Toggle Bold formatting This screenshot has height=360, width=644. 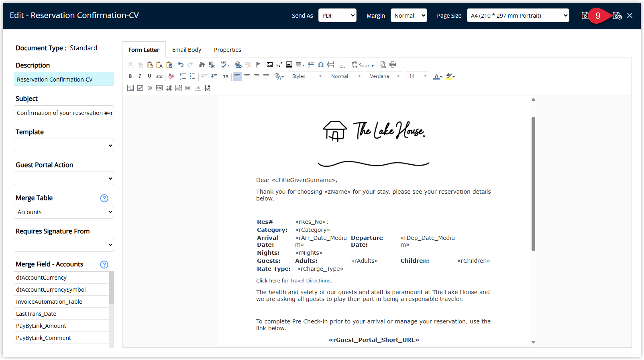coord(130,76)
